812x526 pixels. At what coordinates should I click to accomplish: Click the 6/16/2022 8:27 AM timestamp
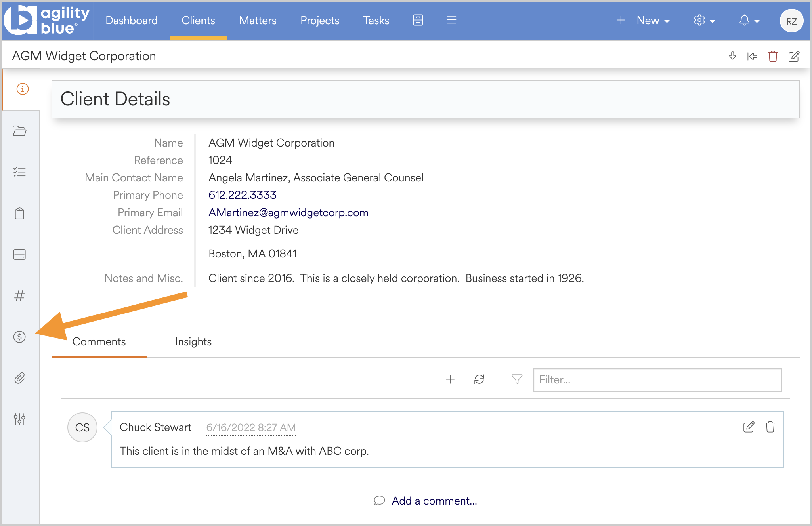[251, 427]
